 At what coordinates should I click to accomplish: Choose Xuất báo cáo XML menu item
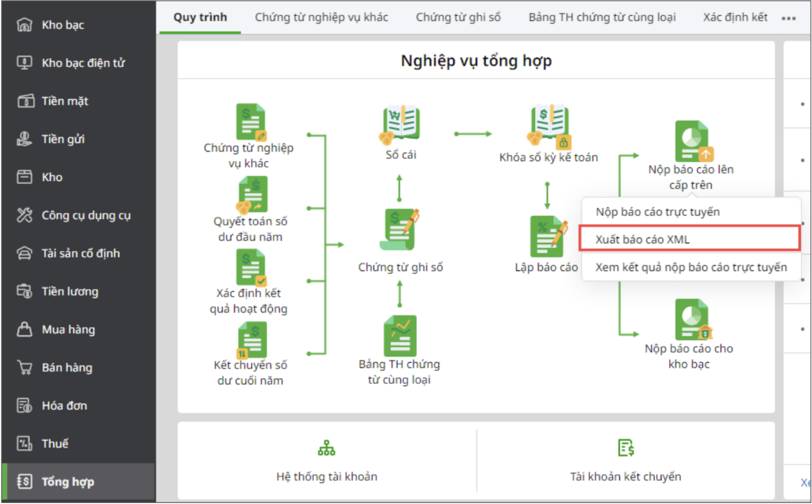[689, 239]
